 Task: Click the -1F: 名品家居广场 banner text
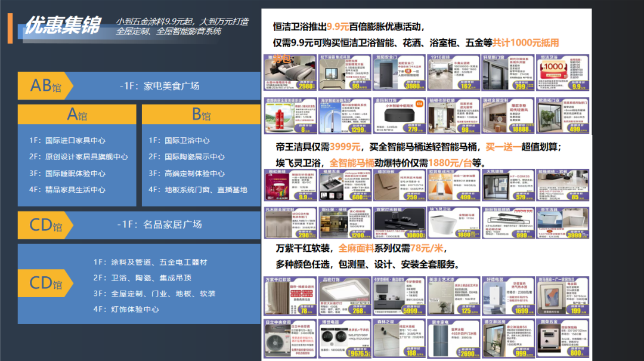coord(159,224)
